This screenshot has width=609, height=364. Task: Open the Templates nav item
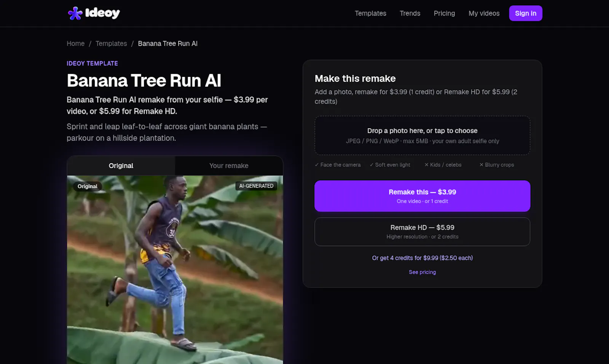coord(370,13)
